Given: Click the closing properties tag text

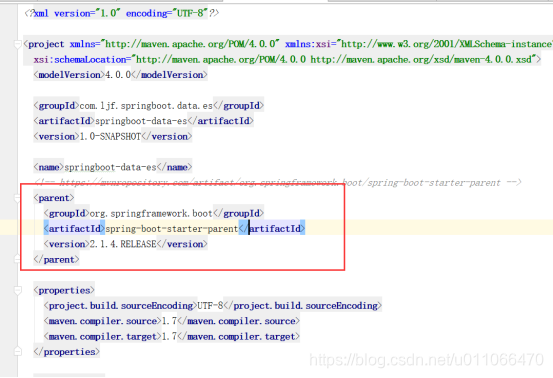Looking at the screenshot, I should pos(67,352).
